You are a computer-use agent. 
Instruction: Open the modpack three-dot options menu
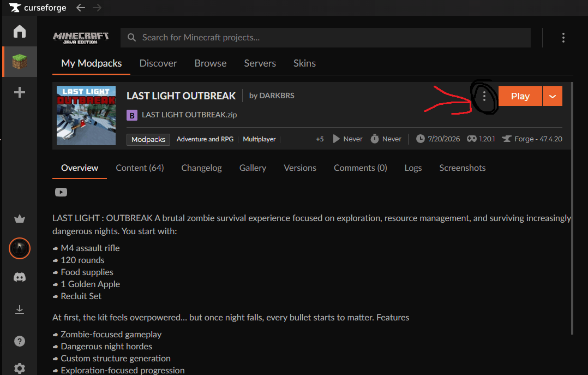point(484,97)
